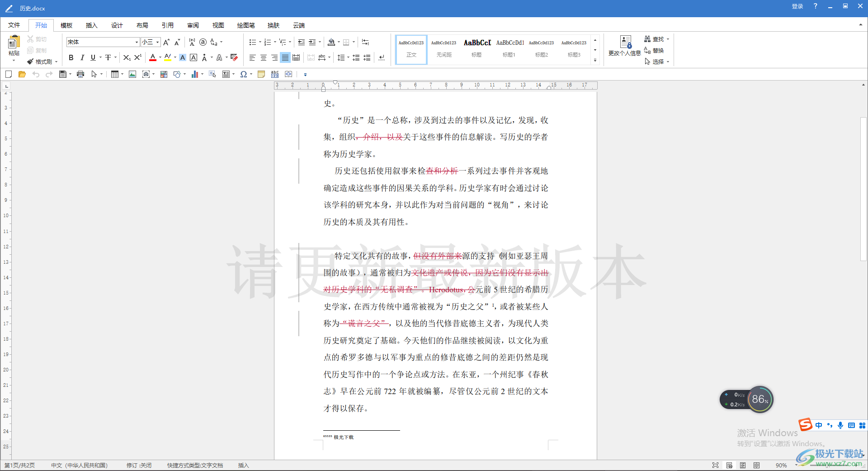Click the vertical scrollbar thumb
The width and height of the screenshot is (868, 471).
pyautogui.click(x=863, y=189)
